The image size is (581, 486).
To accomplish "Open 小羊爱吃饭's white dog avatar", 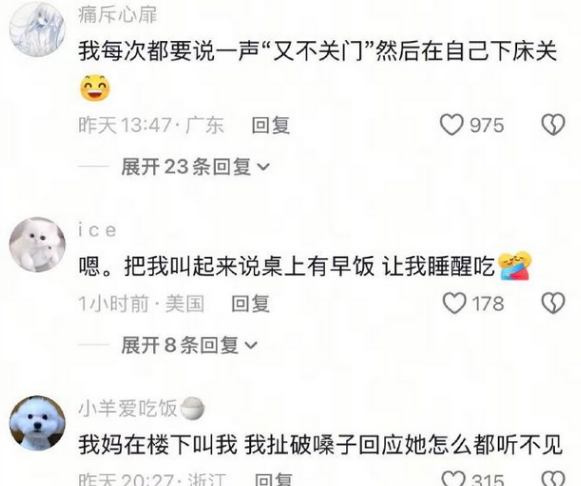I will 37,423.
